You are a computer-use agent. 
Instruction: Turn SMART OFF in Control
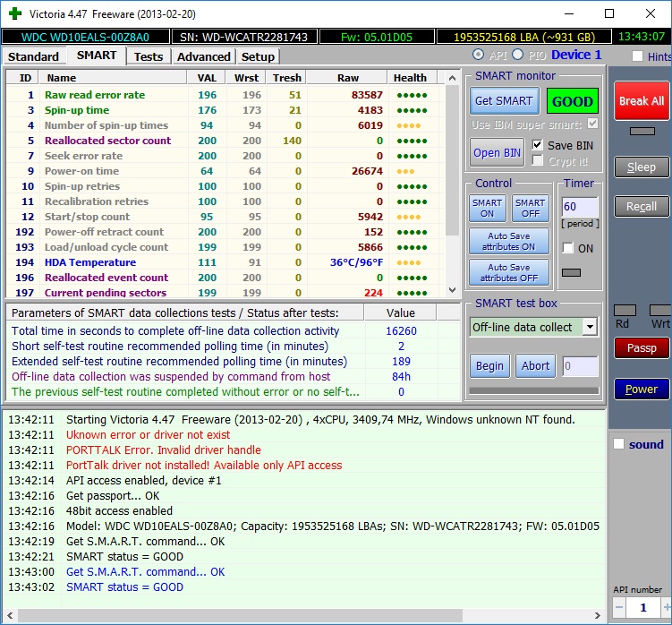point(530,208)
